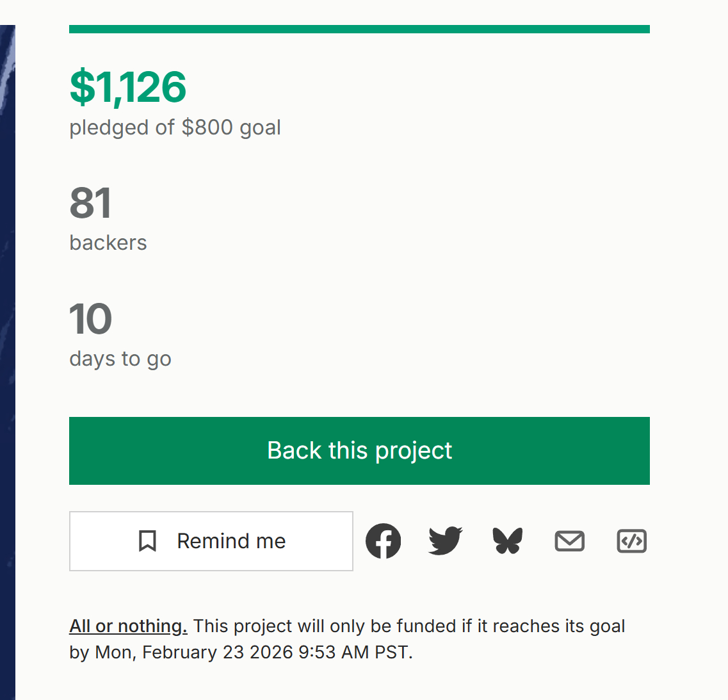Share the project on Facebook
This screenshot has width=728, height=700.
383,541
